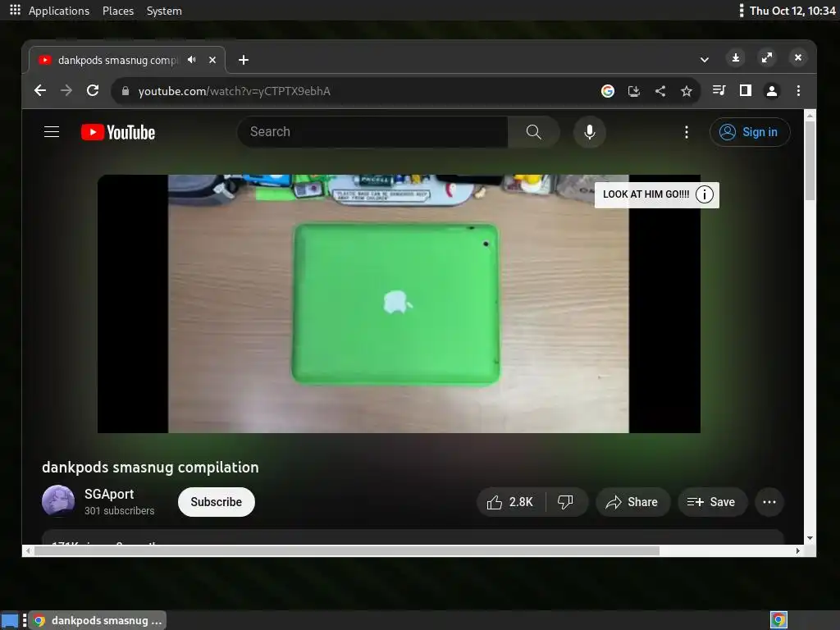This screenshot has width=840, height=630.
Task: Open the video info card icon
Action: click(705, 194)
